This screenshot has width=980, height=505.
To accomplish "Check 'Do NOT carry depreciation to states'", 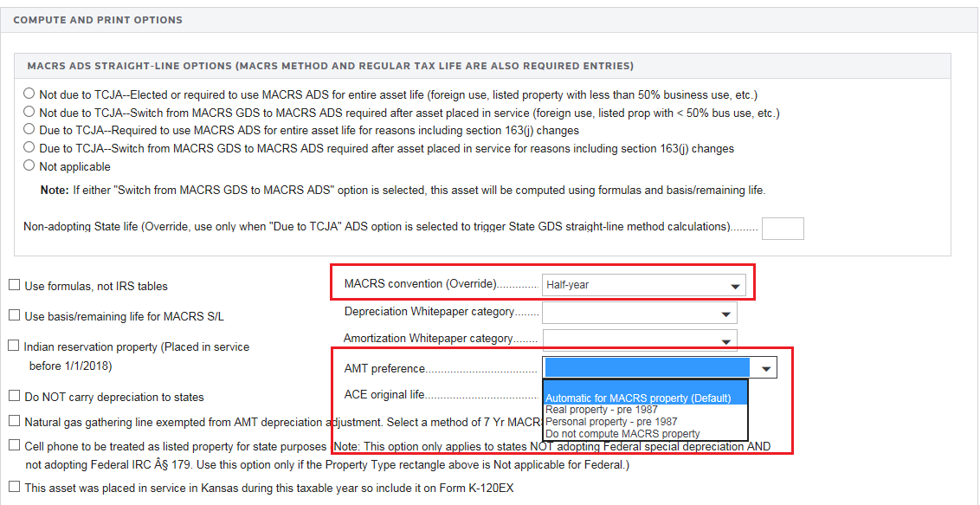I will pos(14,396).
